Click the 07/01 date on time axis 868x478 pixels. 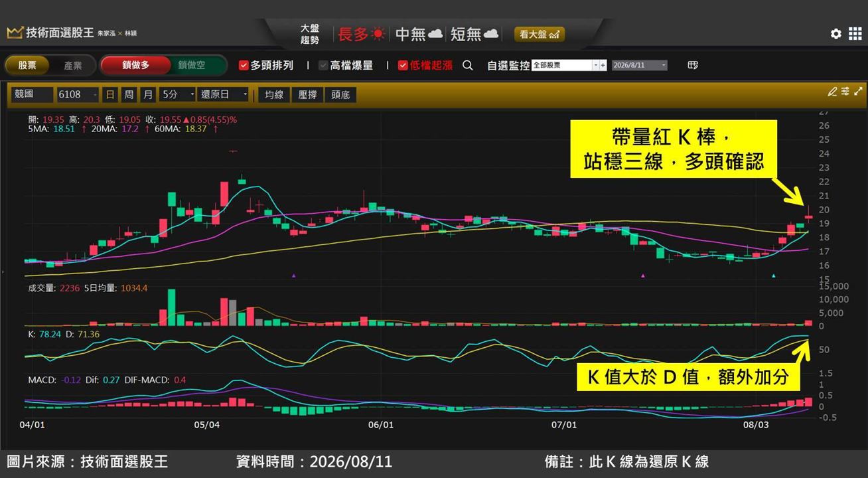[564, 425]
